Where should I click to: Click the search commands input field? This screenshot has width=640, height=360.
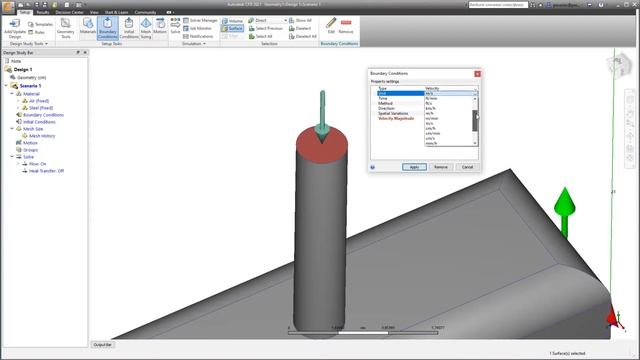(x=498, y=4)
